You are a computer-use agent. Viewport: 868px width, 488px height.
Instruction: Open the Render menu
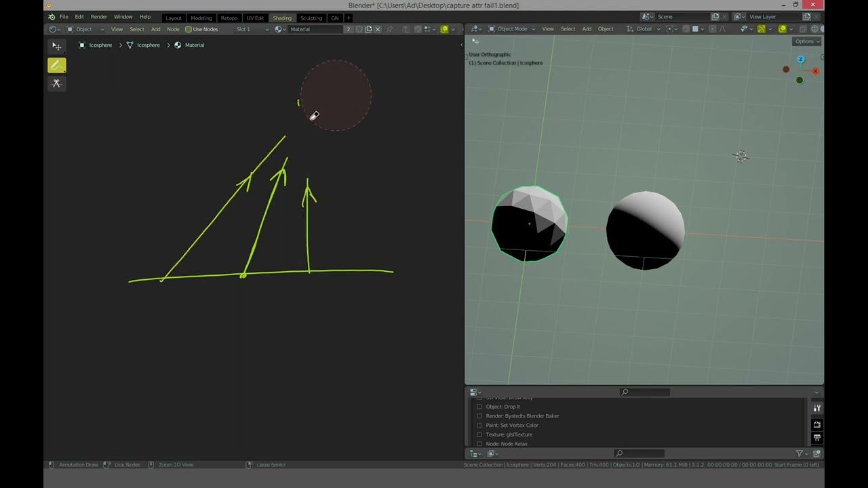[99, 17]
